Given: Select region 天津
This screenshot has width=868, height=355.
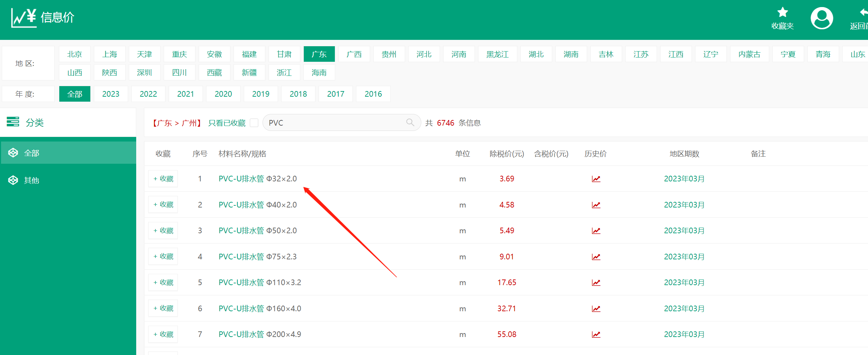Looking at the screenshot, I should click(145, 54).
